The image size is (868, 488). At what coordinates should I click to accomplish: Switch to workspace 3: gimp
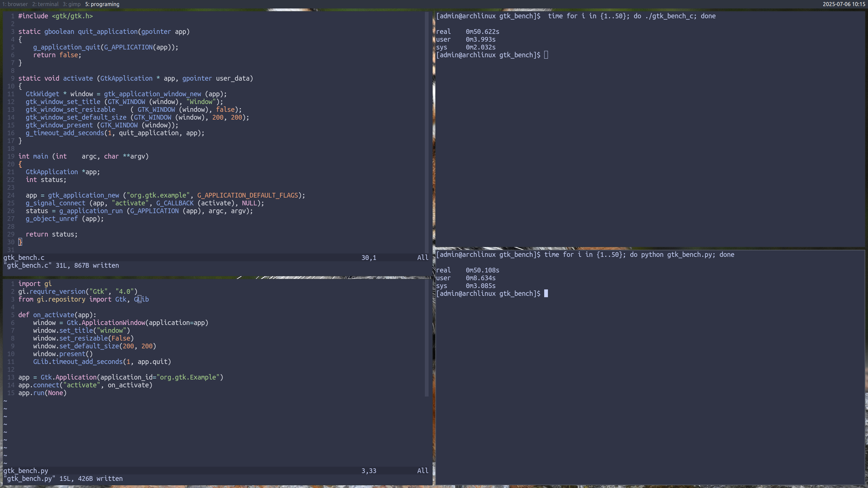[x=72, y=4]
